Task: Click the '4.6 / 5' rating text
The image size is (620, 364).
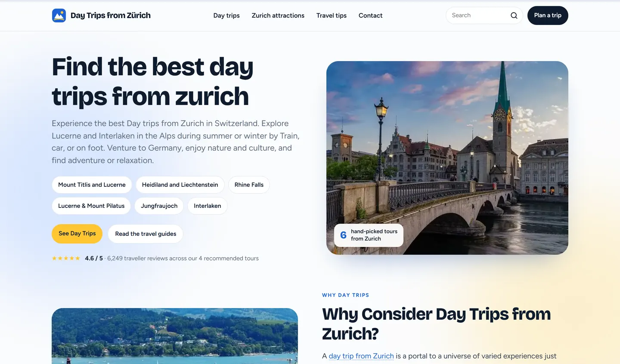Action: click(94, 258)
